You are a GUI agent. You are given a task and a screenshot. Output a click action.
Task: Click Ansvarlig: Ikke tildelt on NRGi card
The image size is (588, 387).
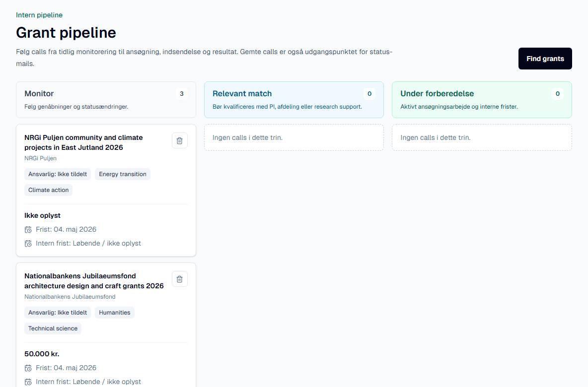tap(58, 174)
